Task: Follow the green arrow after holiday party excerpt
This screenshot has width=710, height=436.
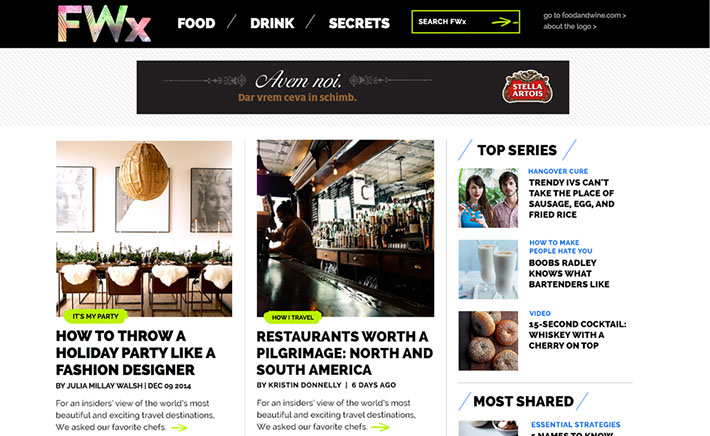Action: [x=179, y=427]
